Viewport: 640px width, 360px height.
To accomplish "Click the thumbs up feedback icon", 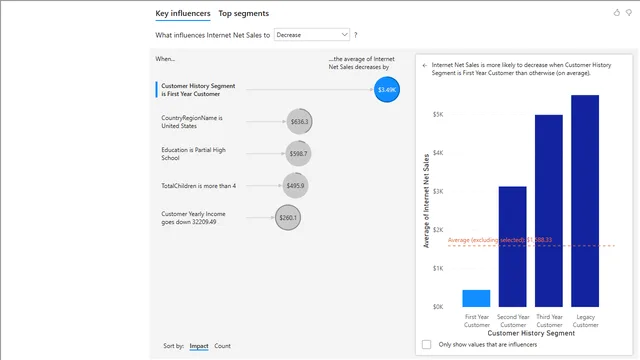I will point(617,13).
